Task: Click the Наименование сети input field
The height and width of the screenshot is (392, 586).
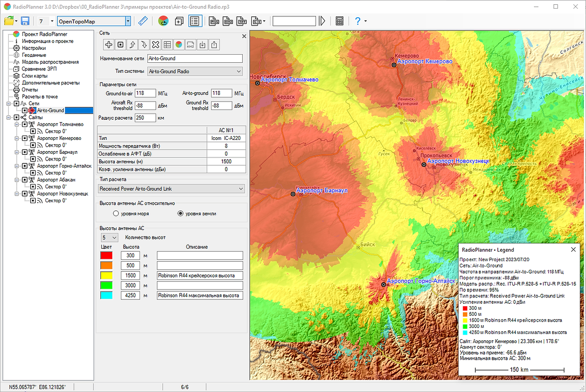Action: (x=195, y=58)
